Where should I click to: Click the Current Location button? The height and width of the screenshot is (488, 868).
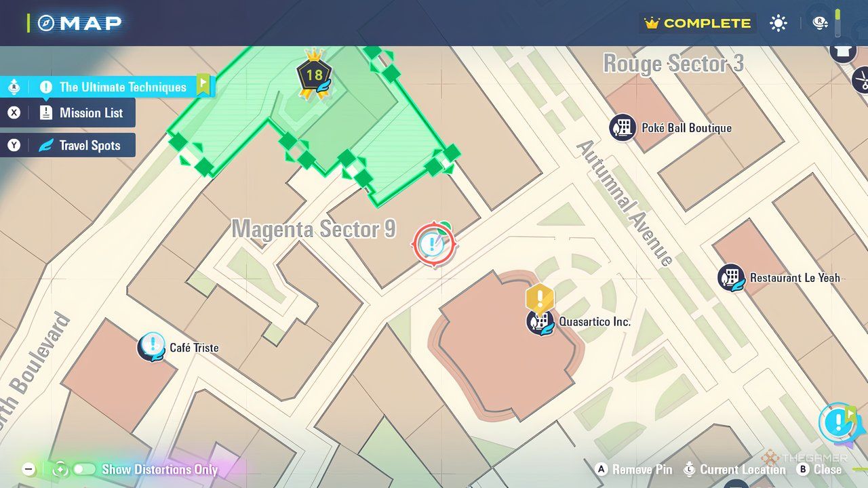tap(736, 470)
